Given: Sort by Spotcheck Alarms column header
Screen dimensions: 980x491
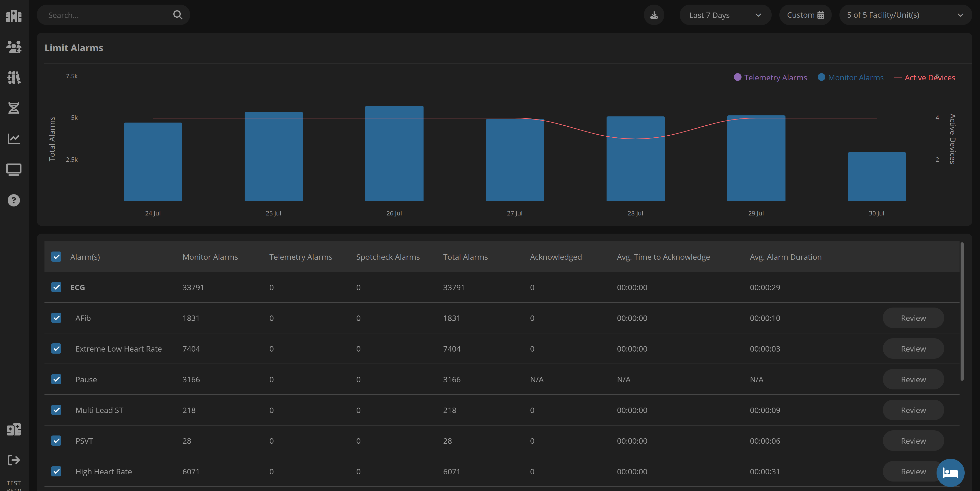Looking at the screenshot, I should pos(388,257).
